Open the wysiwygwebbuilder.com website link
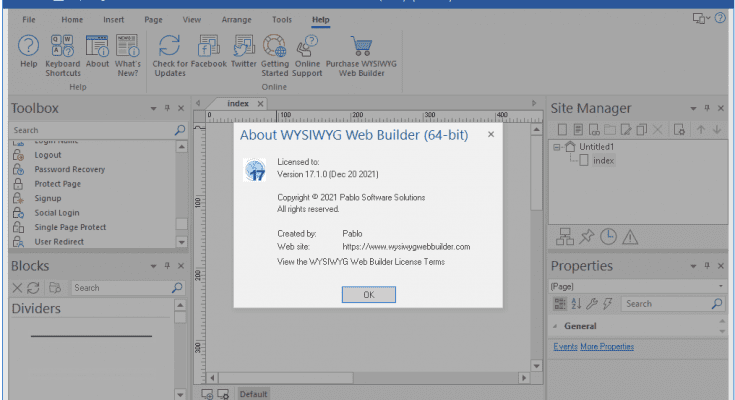Screen dimensions: 735x400 (406, 247)
